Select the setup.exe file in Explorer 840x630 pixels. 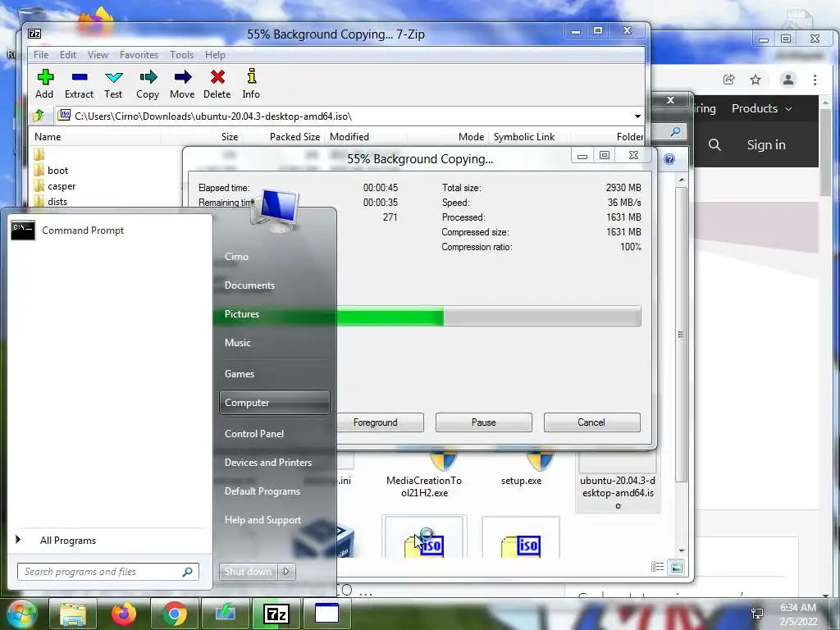(521, 470)
